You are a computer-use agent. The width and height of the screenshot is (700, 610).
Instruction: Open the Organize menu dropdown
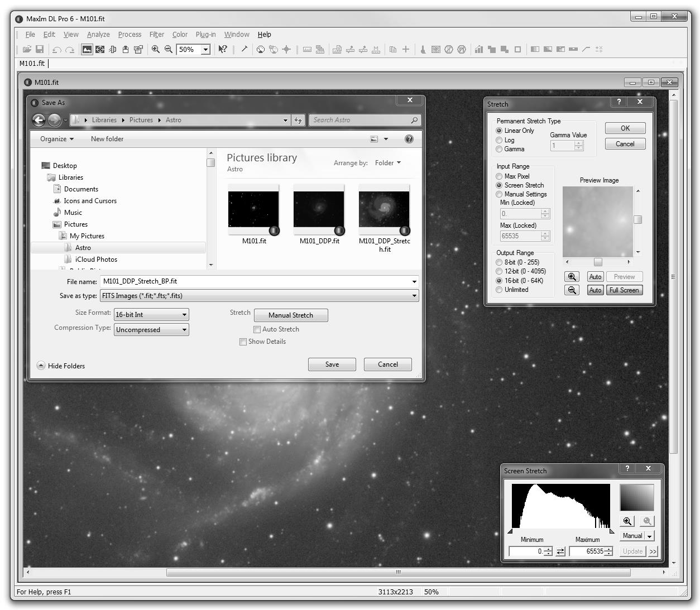57,139
